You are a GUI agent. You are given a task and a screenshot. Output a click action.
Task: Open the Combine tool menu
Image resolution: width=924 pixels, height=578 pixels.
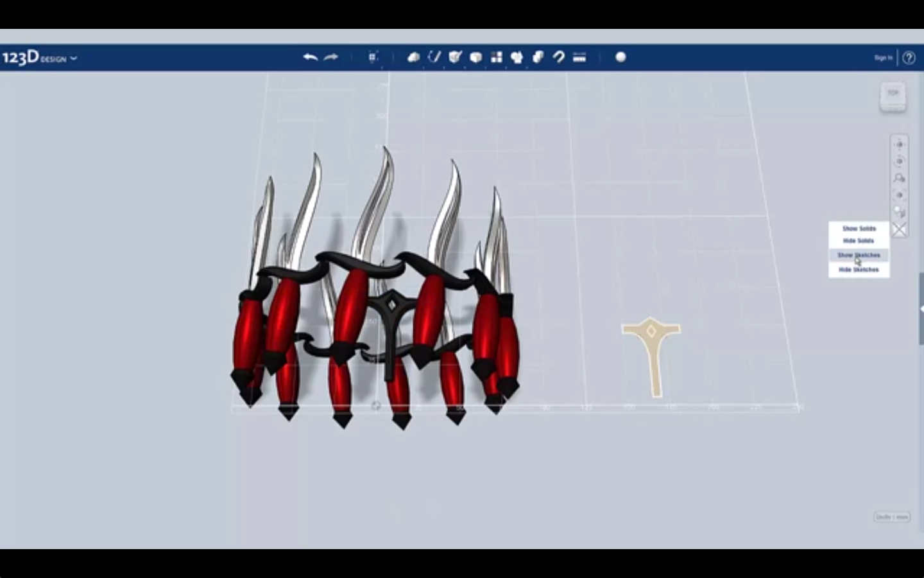538,57
